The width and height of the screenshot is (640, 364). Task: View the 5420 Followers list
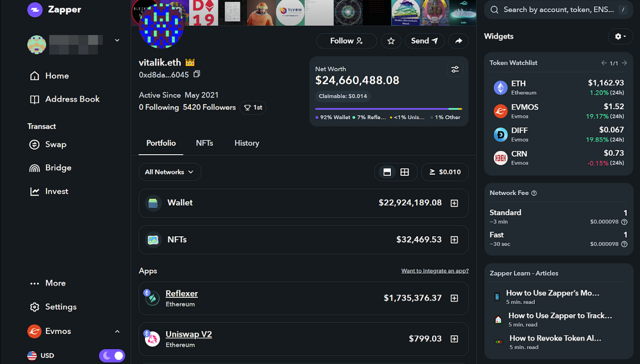tap(209, 107)
